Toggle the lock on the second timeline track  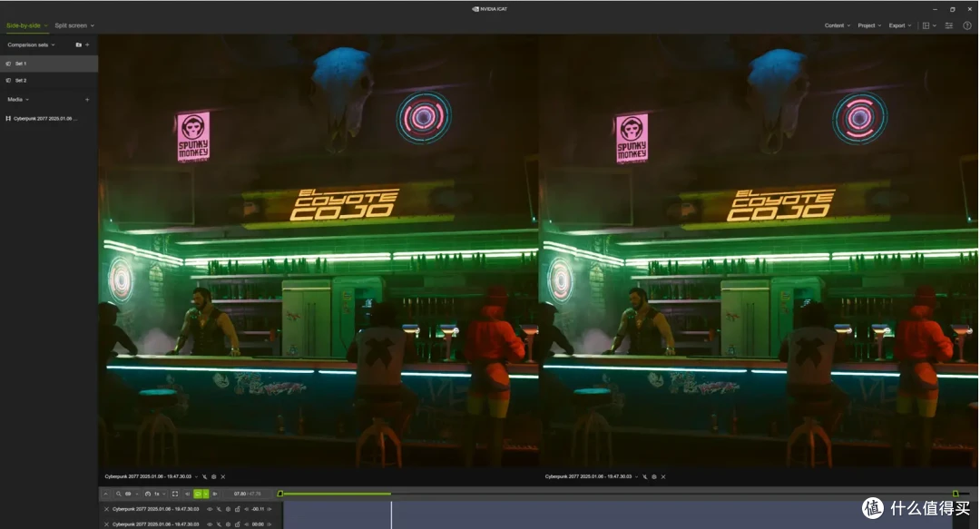pos(238,524)
